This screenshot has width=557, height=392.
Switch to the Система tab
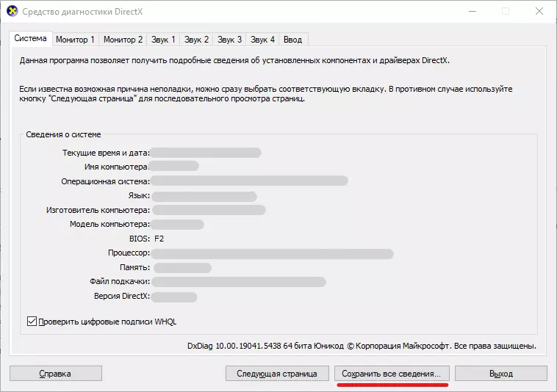click(31, 38)
